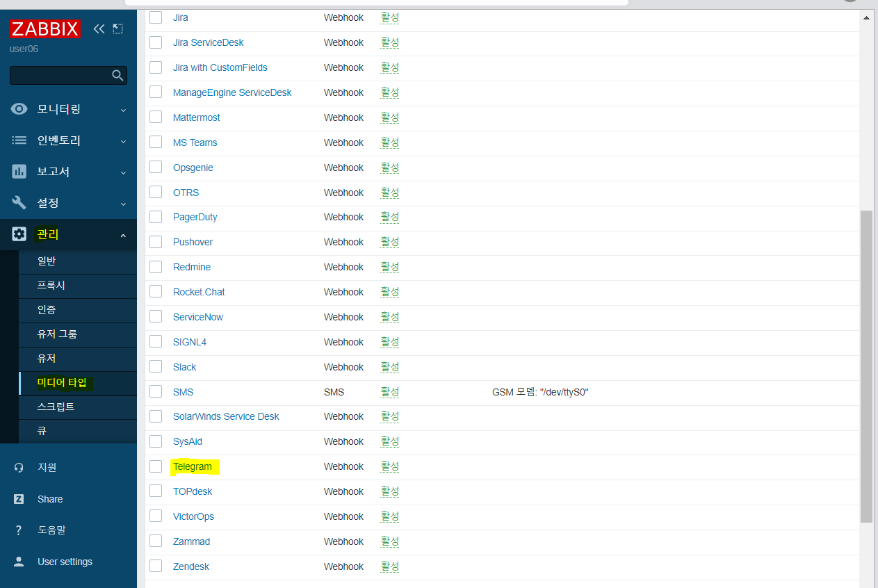Click the ZABBIX logo
This screenshot has height=588, width=878.
click(x=45, y=28)
